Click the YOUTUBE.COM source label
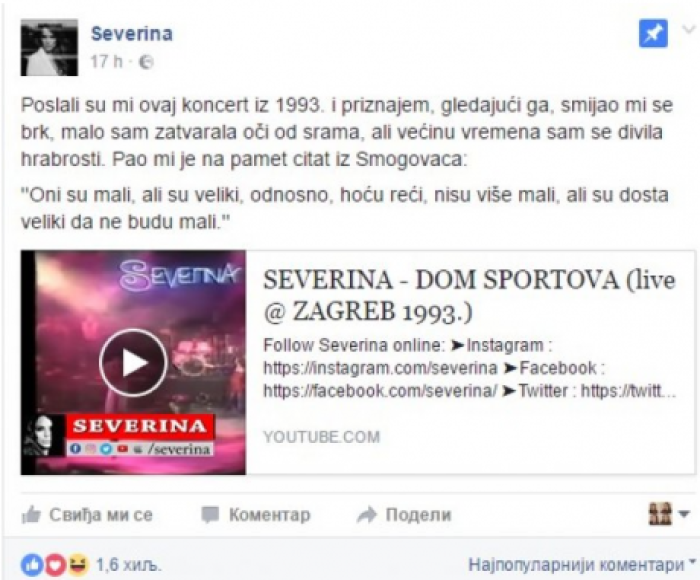Viewport: 700px width, 580px height. (321, 437)
